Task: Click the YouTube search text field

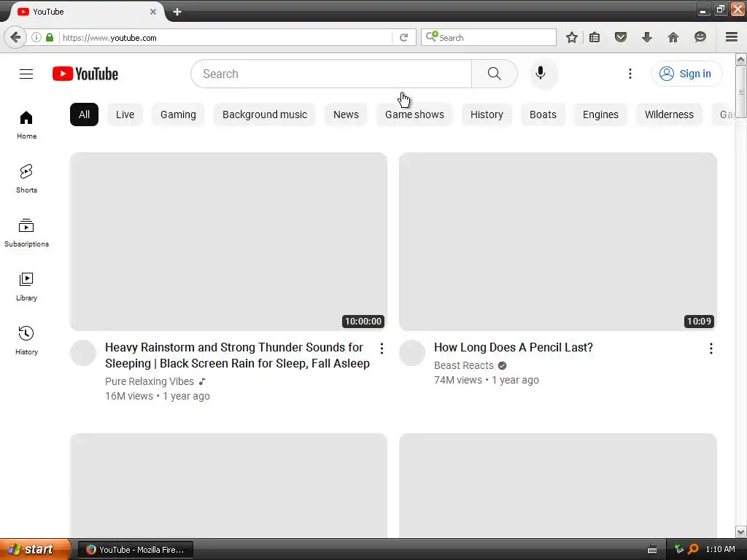Action: 331,74
